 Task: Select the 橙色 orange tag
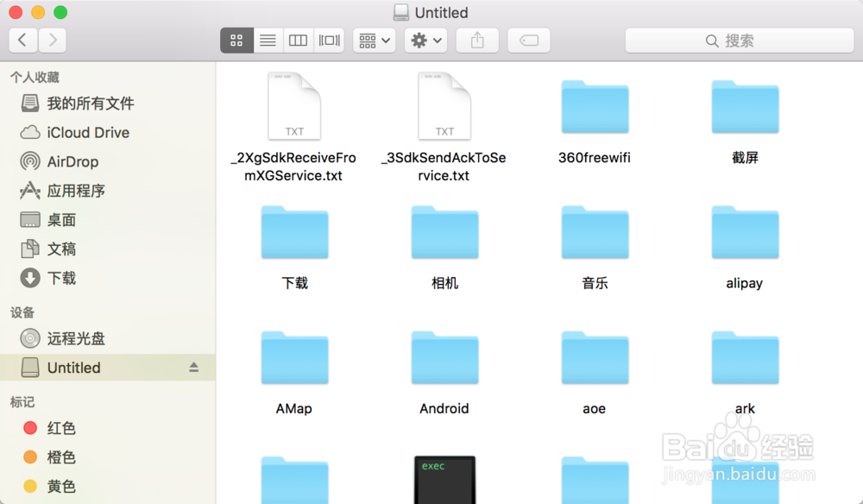click(x=108, y=457)
